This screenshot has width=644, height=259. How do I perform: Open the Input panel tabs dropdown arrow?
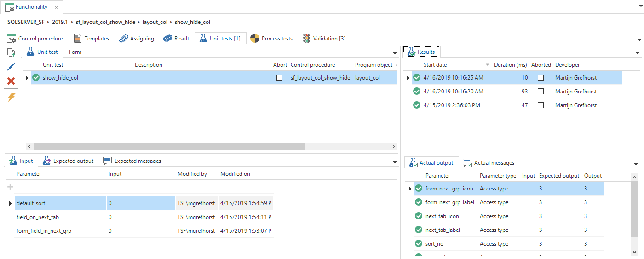pyautogui.click(x=395, y=162)
